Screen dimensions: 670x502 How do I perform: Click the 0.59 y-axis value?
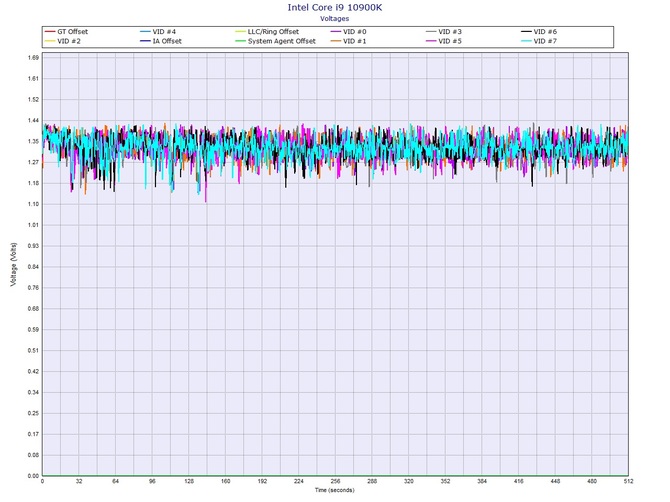pyautogui.click(x=34, y=330)
